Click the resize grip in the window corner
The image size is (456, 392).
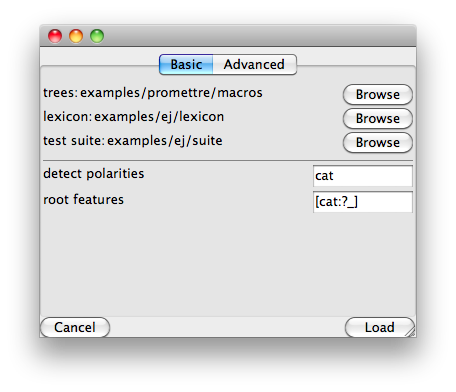pyautogui.click(x=411, y=332)
